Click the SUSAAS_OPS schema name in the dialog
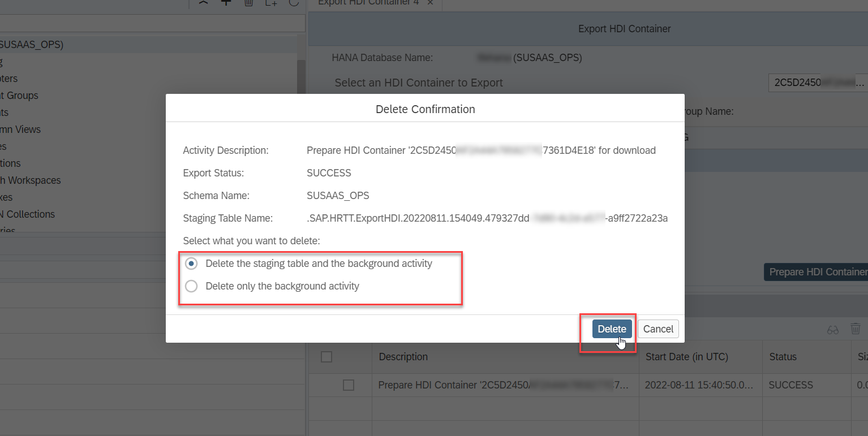Screen dimensions: 868x436 (338, 196)
